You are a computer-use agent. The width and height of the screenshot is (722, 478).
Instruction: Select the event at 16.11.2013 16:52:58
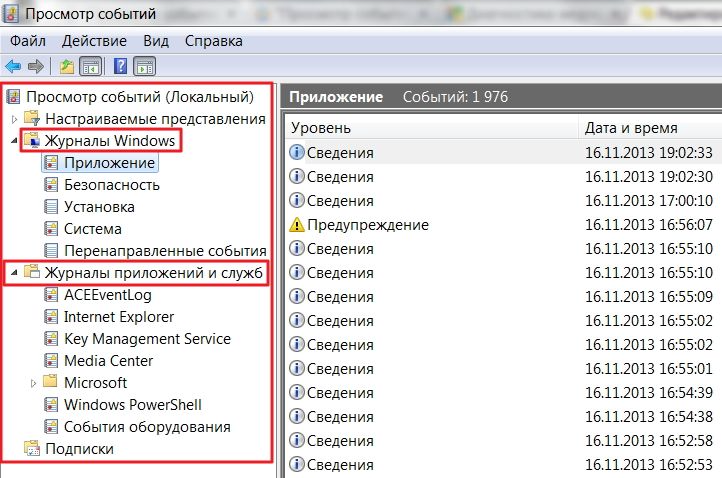504,441
